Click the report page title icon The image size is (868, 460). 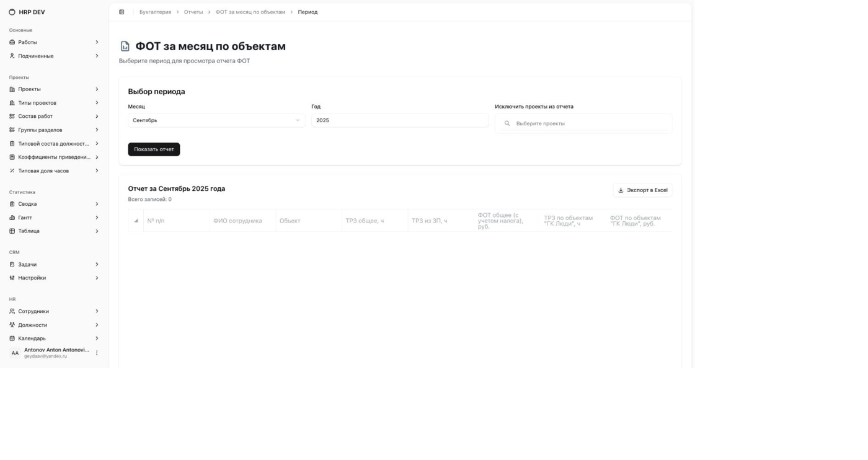pyautogui.click(x=125, y=46)
